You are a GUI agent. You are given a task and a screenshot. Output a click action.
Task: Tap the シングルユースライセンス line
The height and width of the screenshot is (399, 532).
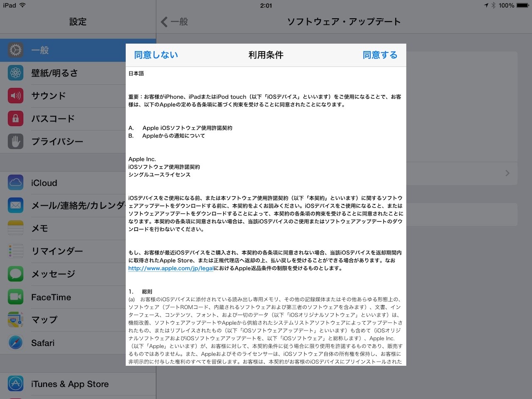(x=160, y=175)
